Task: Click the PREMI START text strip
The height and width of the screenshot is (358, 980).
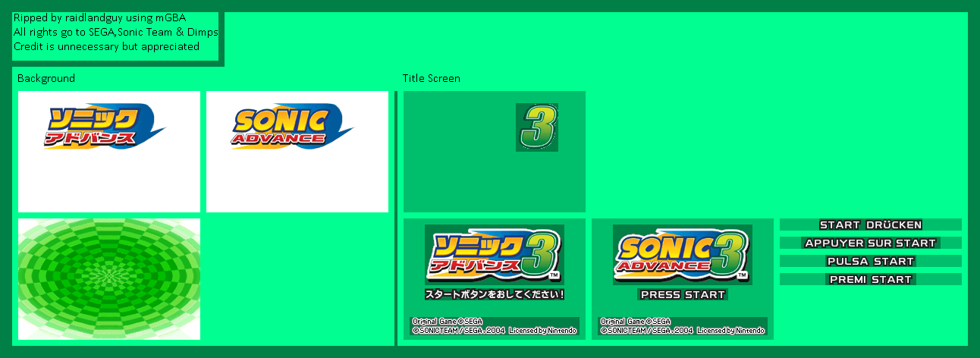Action: click(x=871, y=279)
